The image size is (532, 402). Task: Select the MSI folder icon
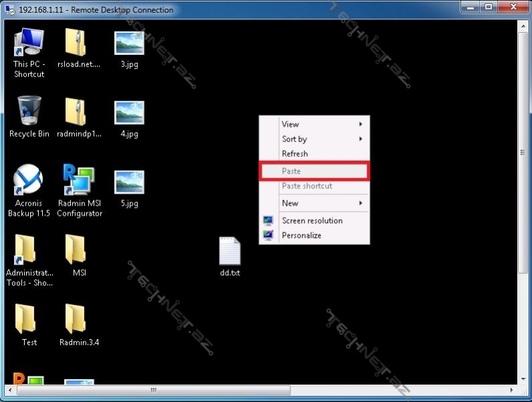75,249
